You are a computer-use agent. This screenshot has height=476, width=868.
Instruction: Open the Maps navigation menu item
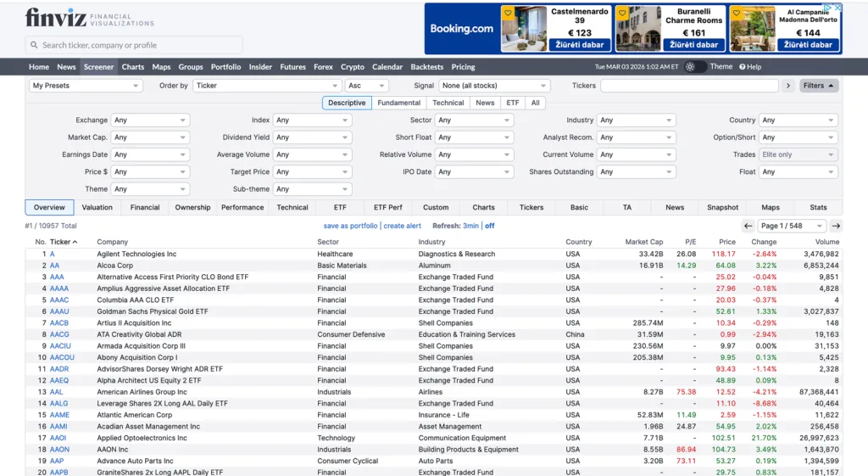pyautogui.click(x=161, y=66)
